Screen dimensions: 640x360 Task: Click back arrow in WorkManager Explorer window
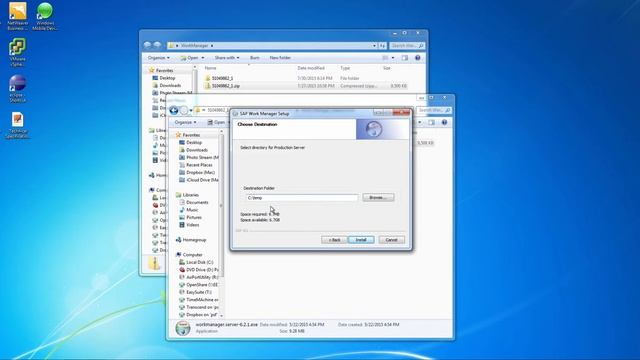(x=148, y=45)
